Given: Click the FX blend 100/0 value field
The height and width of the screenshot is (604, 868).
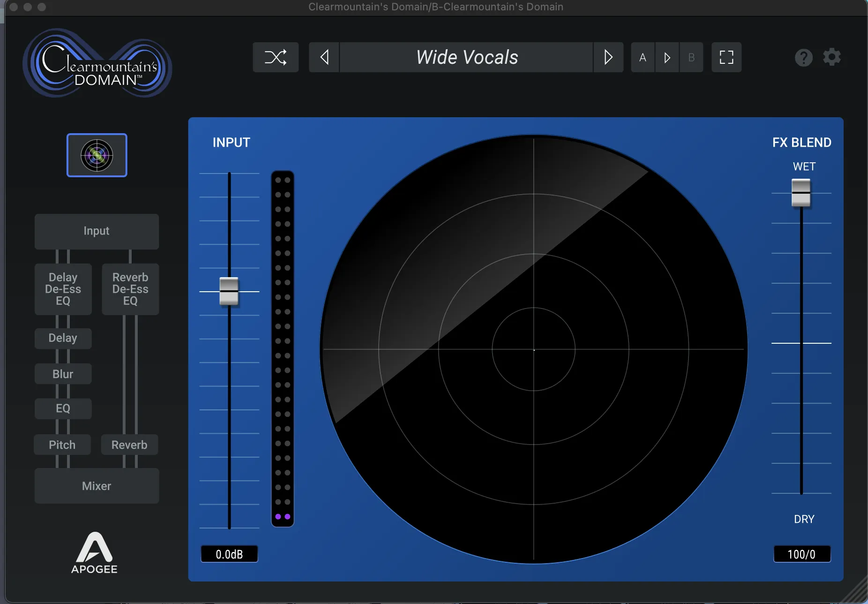Looking at the screenshot, I should [801, 554].
